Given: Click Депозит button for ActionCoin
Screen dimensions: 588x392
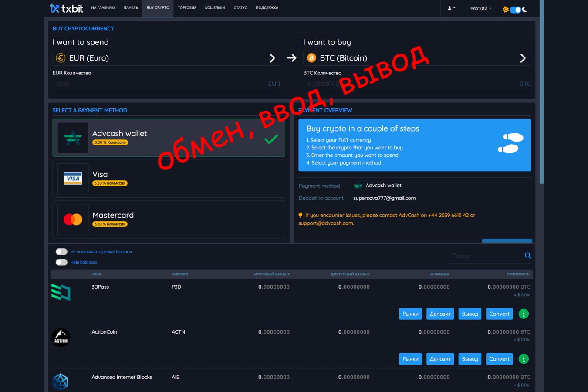Looking at the screenshot, I should [x=440, y=359].
